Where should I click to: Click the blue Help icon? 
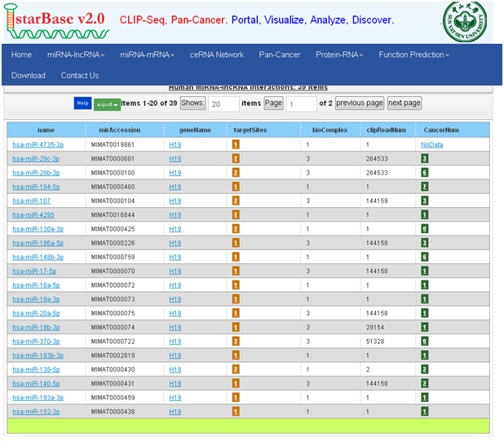pos(82,104)
